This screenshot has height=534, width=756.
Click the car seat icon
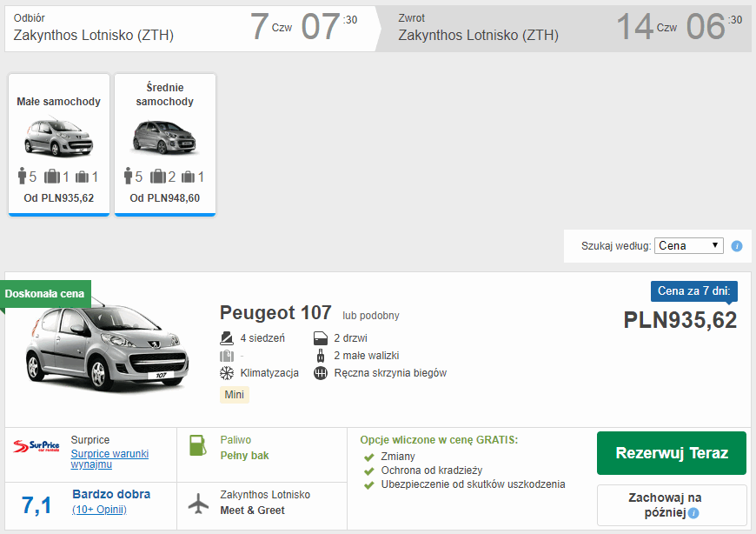(x=226, y=338)
